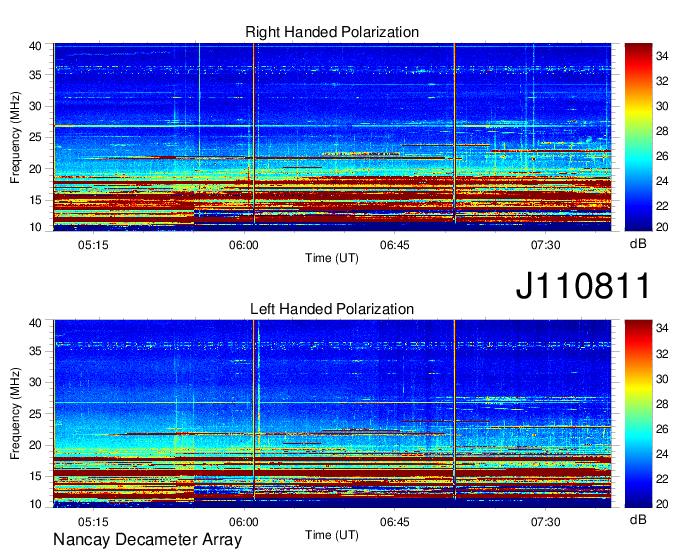Image resolution: width=680 pixels, height=552 pixels.
Task: Click the 30 MHz tick on top plot
Action: point(36,106)
